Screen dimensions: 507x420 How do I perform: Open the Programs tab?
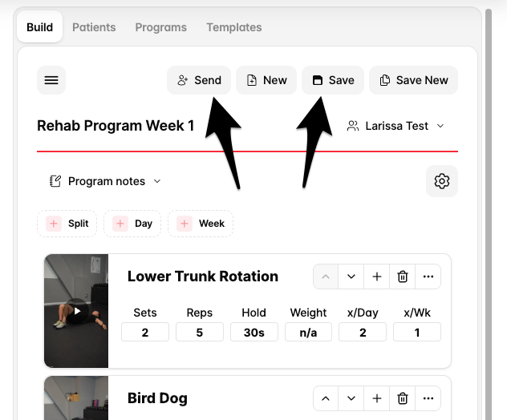pyautogui.click(x=160, y=27)
